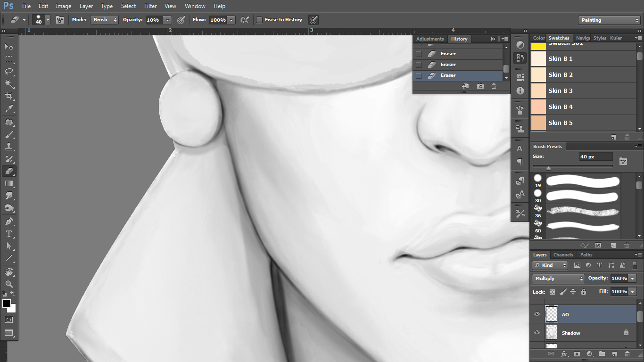
Task: Select the Brush tool in toolbox
Action: coord(9,134)
